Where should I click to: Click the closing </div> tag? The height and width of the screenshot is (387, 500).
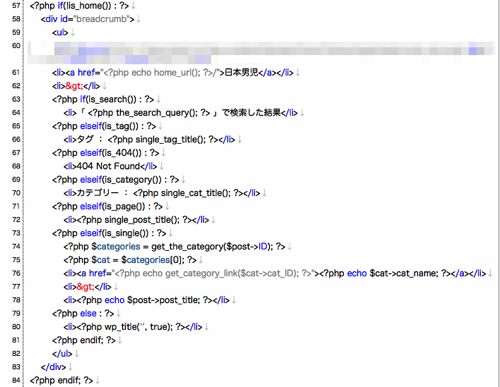tap(53, 367)
